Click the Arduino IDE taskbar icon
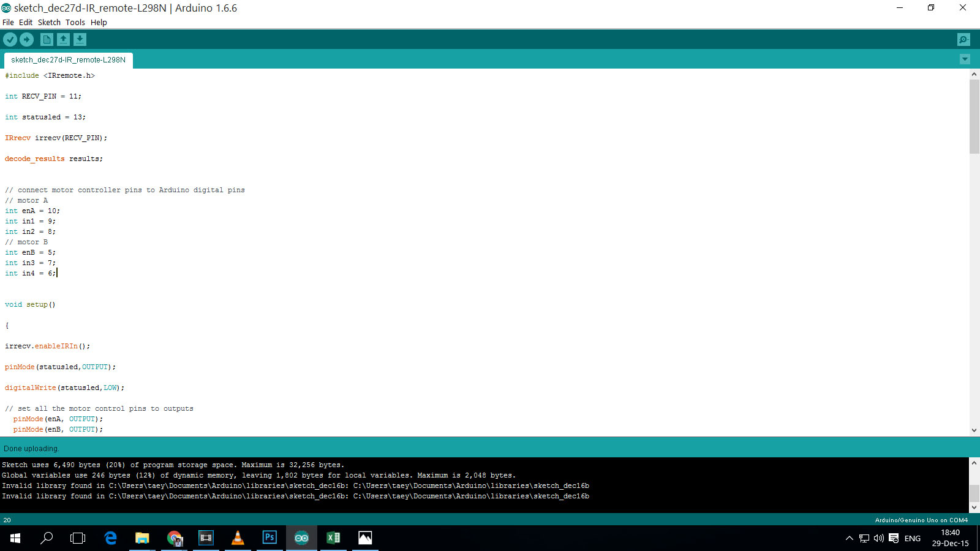This screenshot has width=980, height=551. coord(301,538)
